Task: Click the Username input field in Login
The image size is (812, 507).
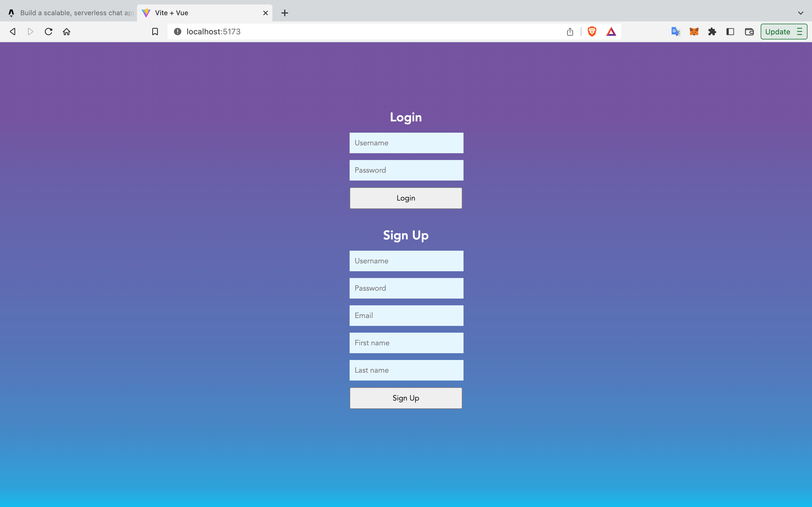Action: click(x=406, y=143)
